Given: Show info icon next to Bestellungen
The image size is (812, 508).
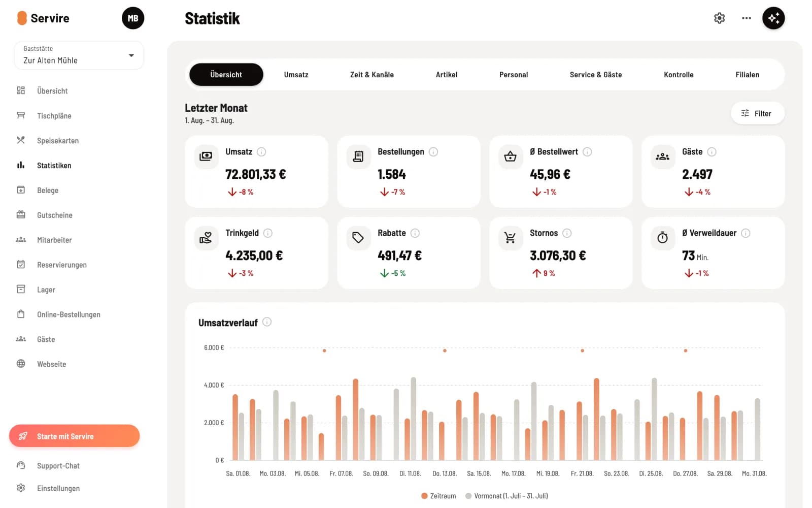Looking at the screenshot, I should pos(433,152).
